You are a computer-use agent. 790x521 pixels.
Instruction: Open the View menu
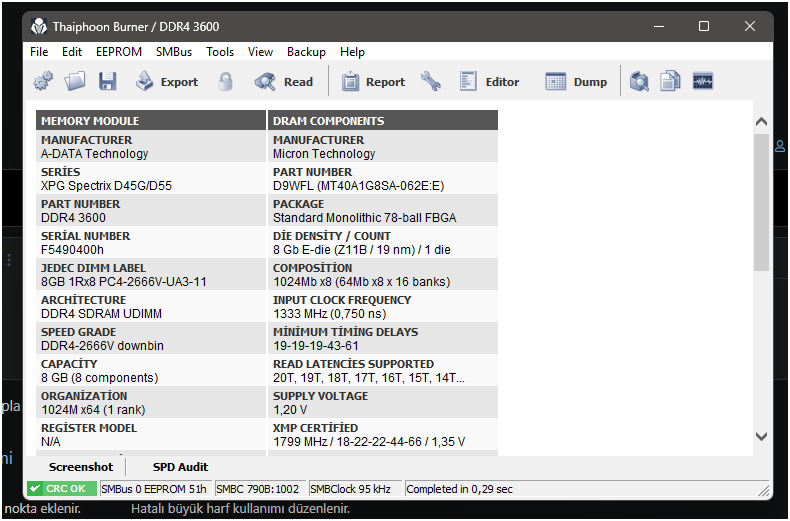pos(260,52)
